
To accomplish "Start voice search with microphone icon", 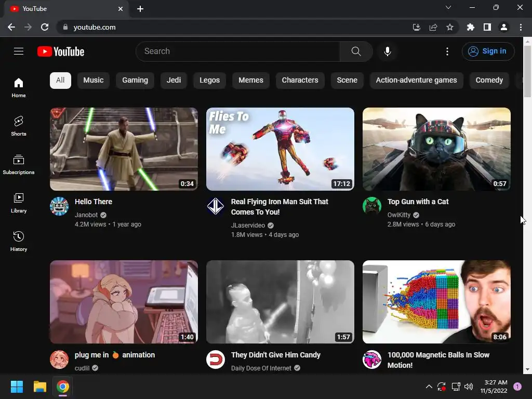I will 388,51.
